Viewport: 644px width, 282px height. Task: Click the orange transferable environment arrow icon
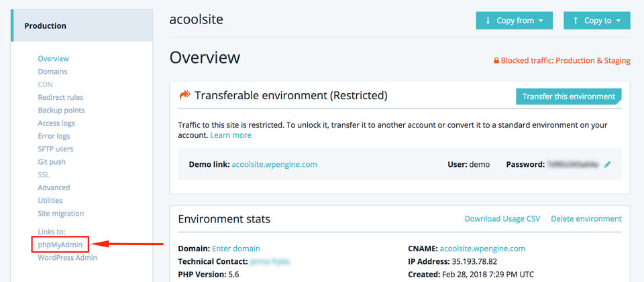click(185, 96)
